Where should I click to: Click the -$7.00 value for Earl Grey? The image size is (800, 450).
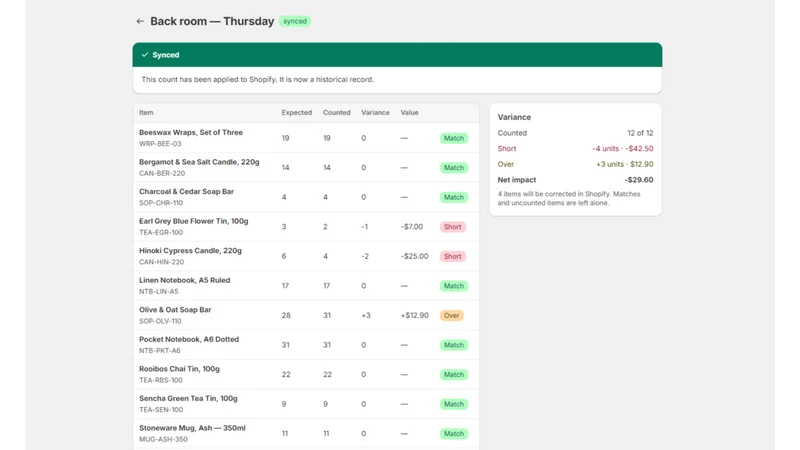412,227
